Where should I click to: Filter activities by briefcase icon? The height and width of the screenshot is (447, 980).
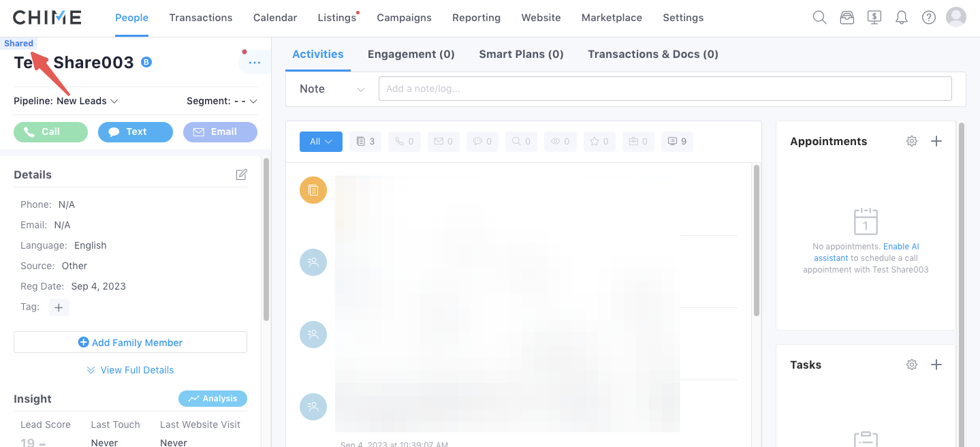click(x=638, y=142)
